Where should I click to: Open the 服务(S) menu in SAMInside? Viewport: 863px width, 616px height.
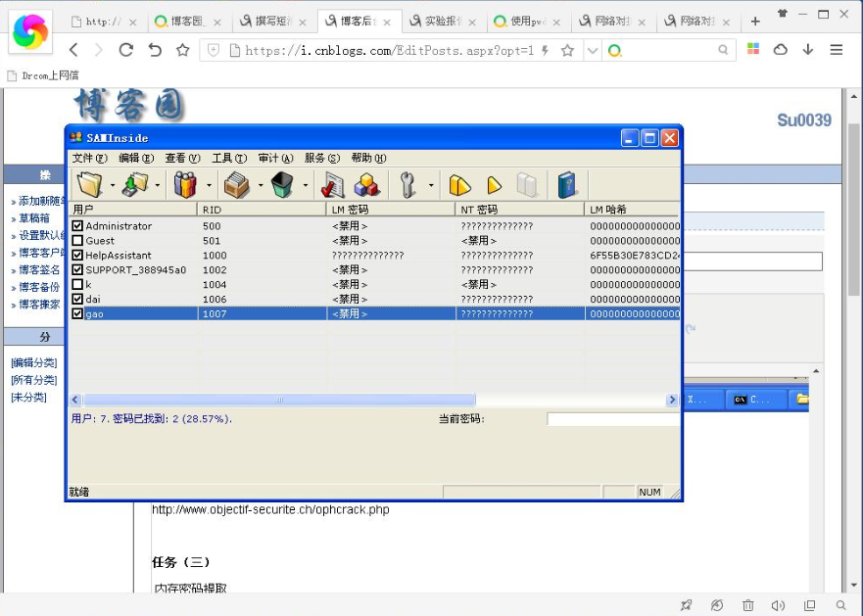coord(322,158)
